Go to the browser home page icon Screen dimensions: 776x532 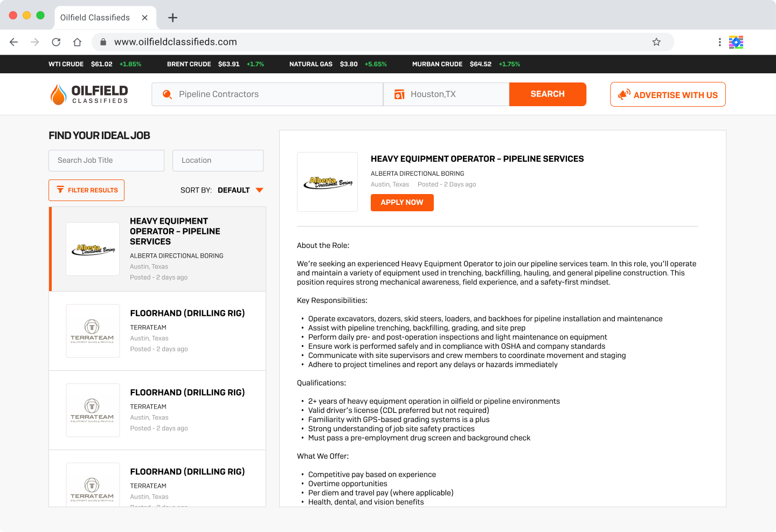point(77,42)
